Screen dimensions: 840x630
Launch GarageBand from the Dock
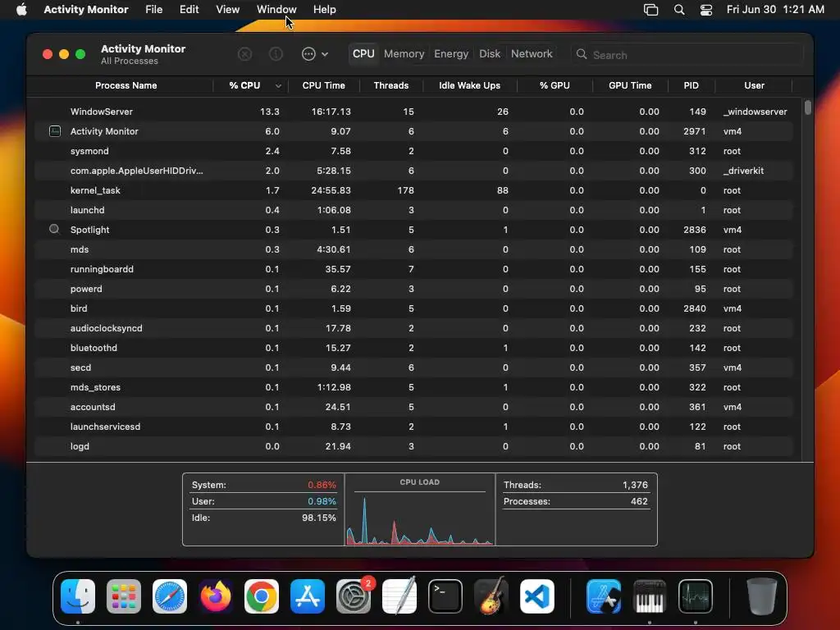491,596
